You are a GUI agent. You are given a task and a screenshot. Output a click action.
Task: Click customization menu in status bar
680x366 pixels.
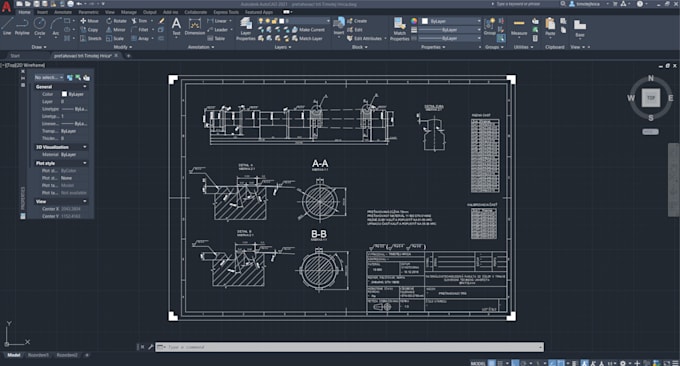[x=676, y=363]
